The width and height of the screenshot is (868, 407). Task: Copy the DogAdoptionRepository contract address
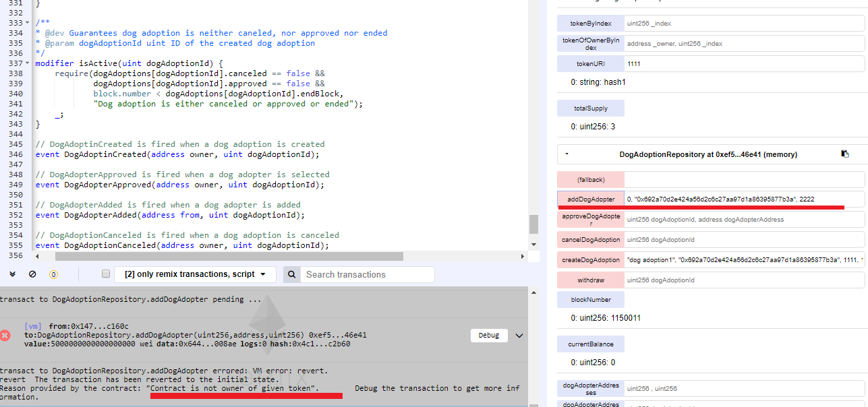[x=845, y=154]
